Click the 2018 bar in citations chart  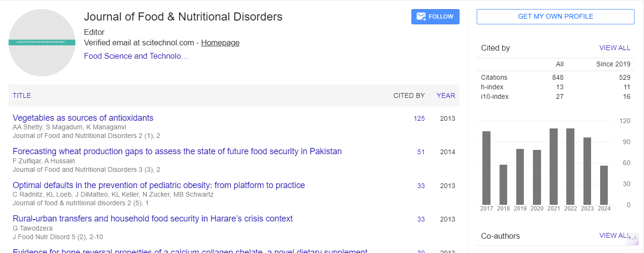click(x=503, y=185)
